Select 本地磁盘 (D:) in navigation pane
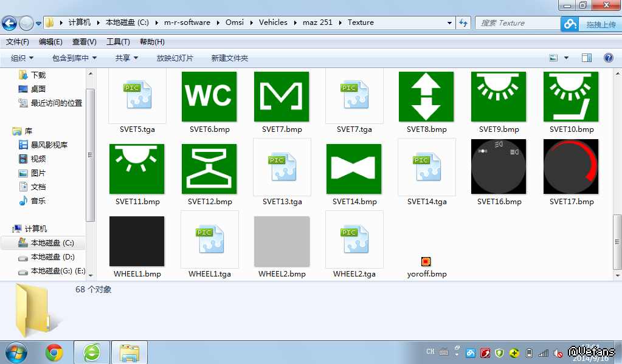The image size is (622, 364). point(53,257)
